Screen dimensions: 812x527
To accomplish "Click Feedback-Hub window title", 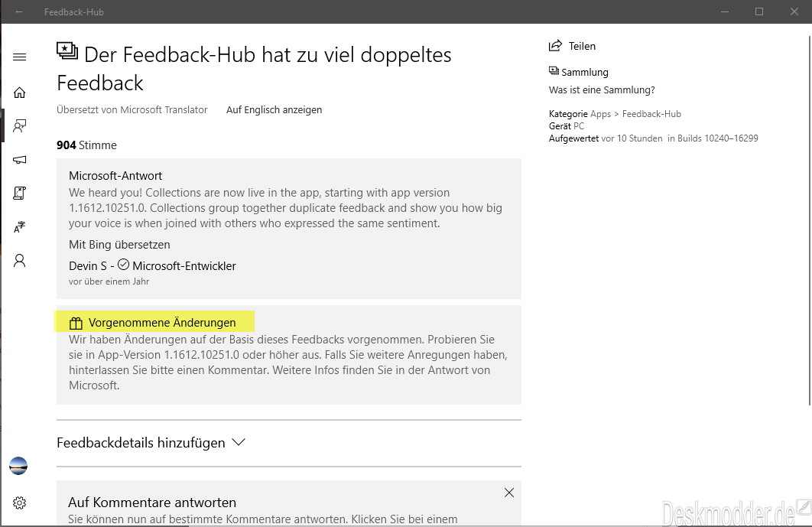I will pyautogui.click(x=74, y=12).
